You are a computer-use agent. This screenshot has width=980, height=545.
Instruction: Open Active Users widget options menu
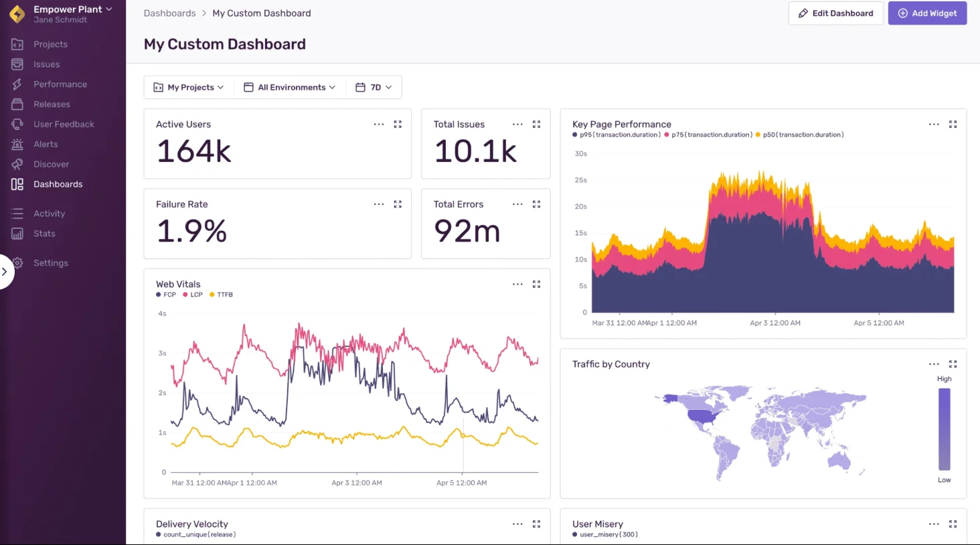(x=379, y=125)
